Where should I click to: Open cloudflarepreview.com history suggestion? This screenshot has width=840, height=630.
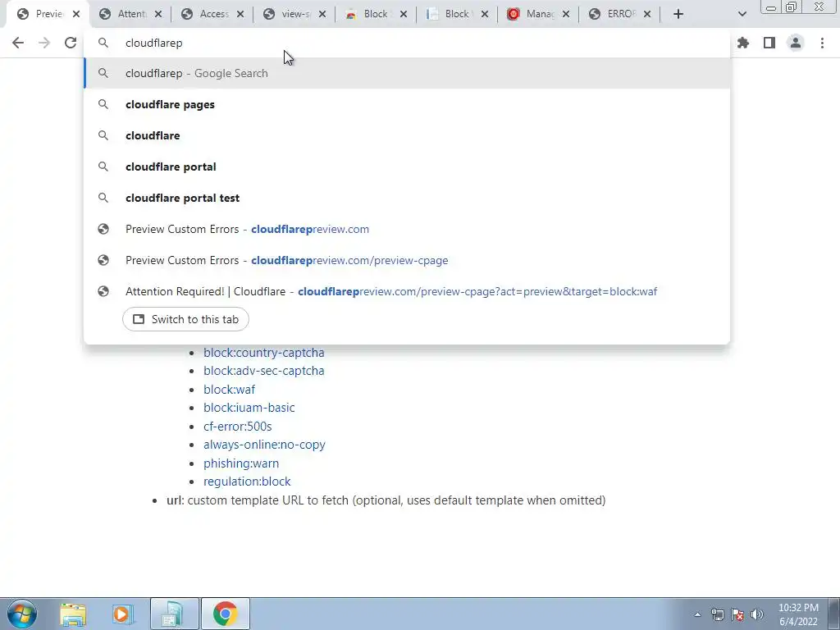(x=407, y=229)
